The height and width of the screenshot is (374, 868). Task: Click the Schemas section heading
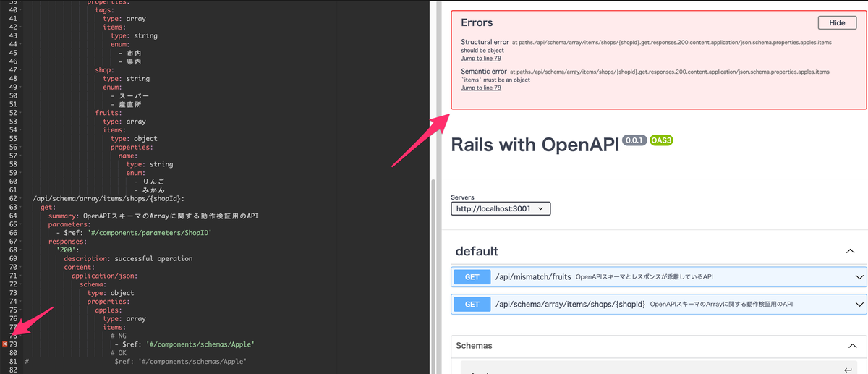pyautogui.click(x=474, y=347)
